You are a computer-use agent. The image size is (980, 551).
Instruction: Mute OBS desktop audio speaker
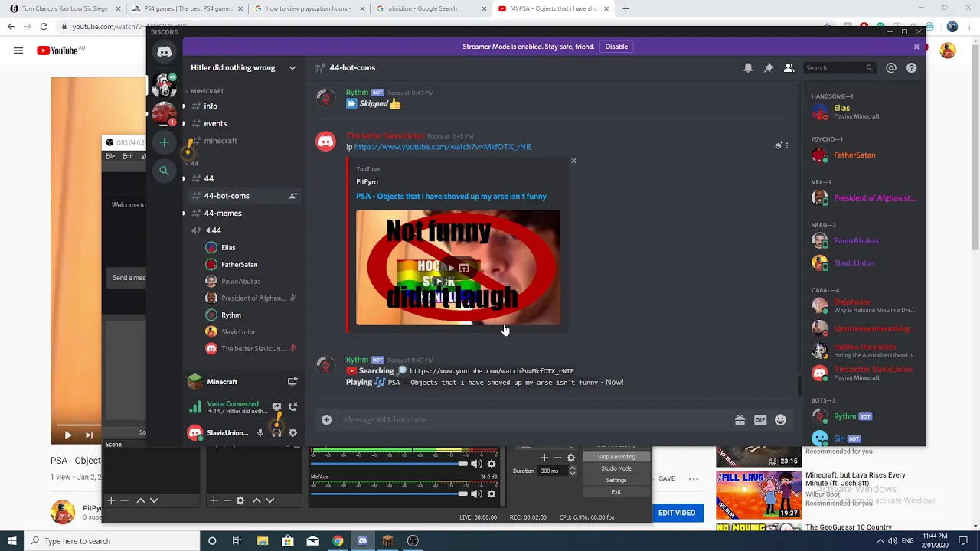coord(476,464)
